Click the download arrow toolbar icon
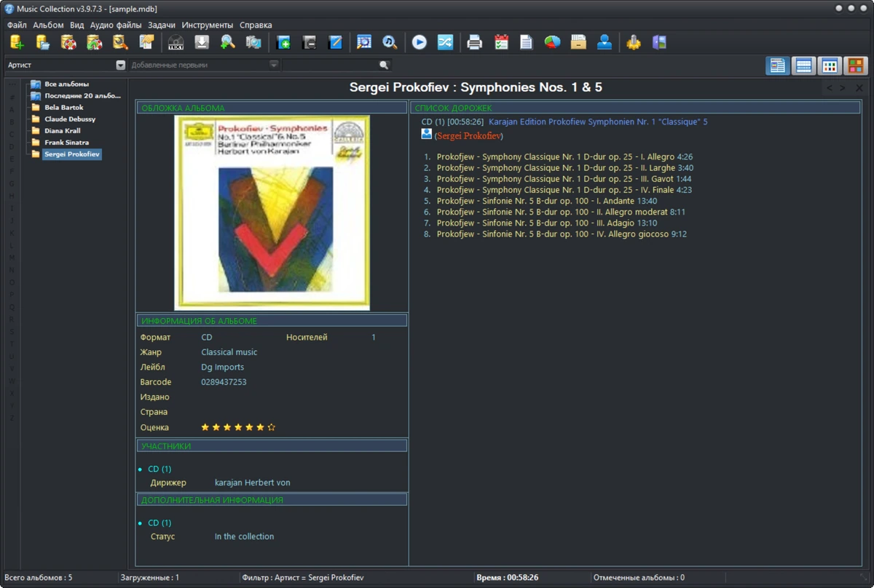Screen dimensions: 874x588 coord(202,42)
